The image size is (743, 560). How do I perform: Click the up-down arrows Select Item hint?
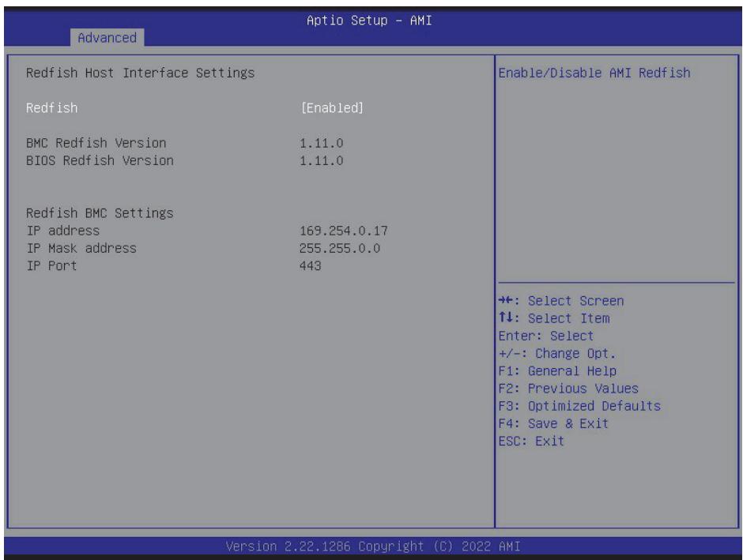(x=554, y=318)
